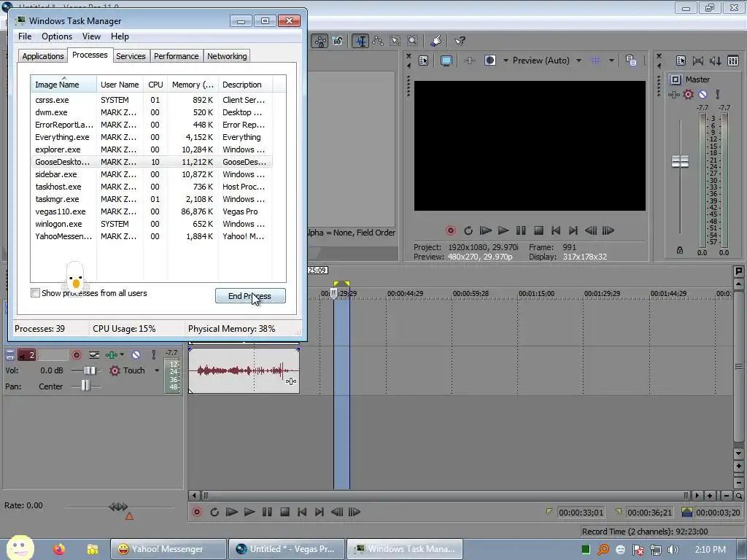This screenshot has height=560, width=747.
Task: Select the vegas110.exe process row
Action: (x=152, y=211)
